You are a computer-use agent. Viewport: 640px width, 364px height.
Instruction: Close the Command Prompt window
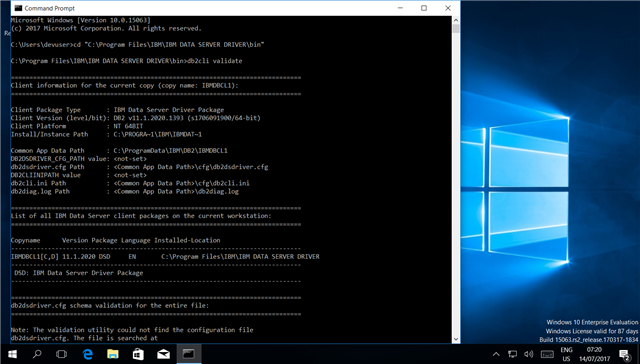[448, 8]
